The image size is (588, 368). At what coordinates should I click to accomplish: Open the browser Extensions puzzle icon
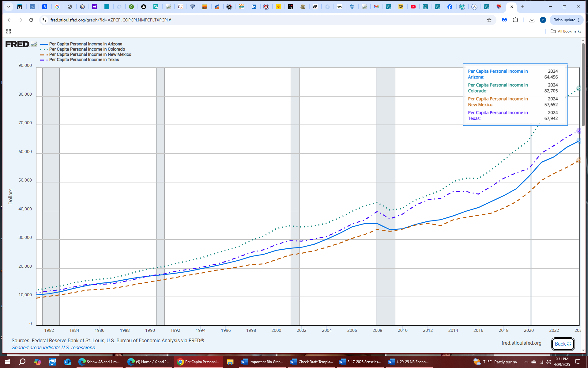[516, 20]
